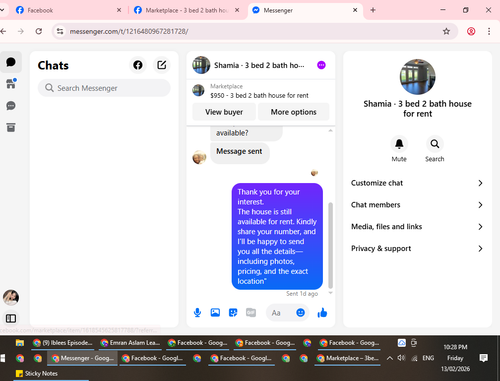This screenshot has width=500, height=381.
Task: Click the messenger.com address bar URL
Action: 129,31
